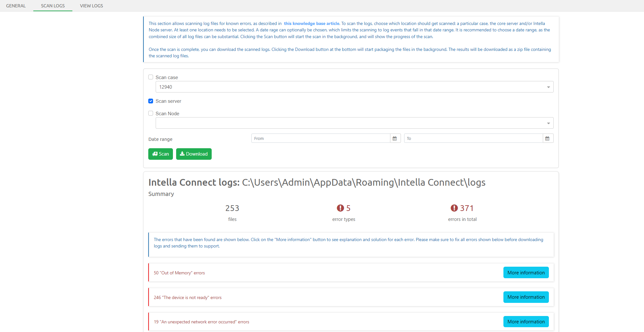Viewport: 644px width, 332px height.
Task: Click the errors in total alert icon
Action: (x=454, y=208)
